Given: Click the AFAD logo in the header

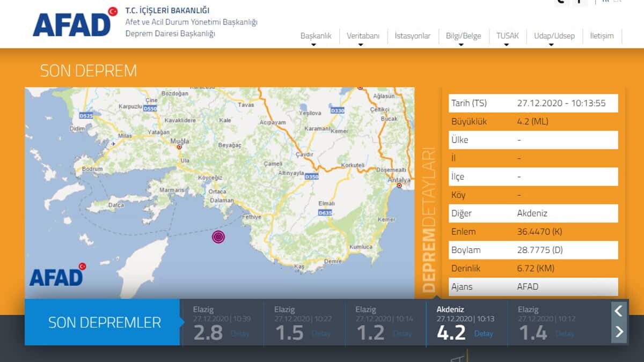Looking at the screenshot, I should 75,23.
